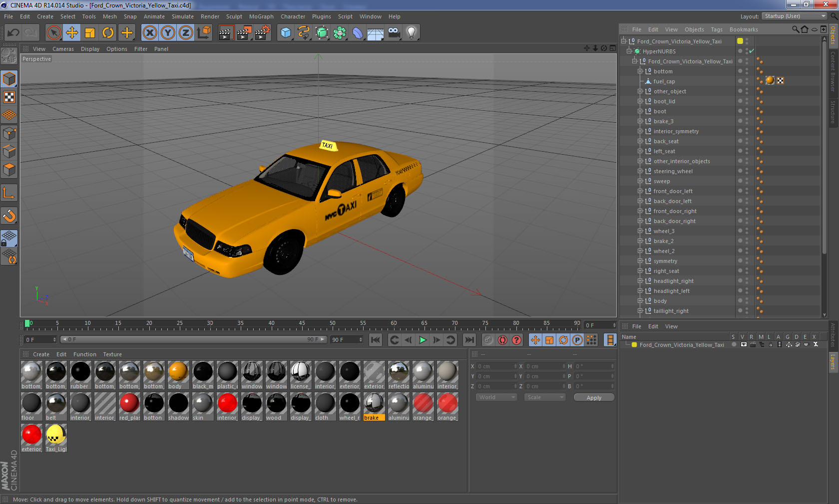Open the MoGraph menu
Screen dimensions: 839x504
point(261,16)
